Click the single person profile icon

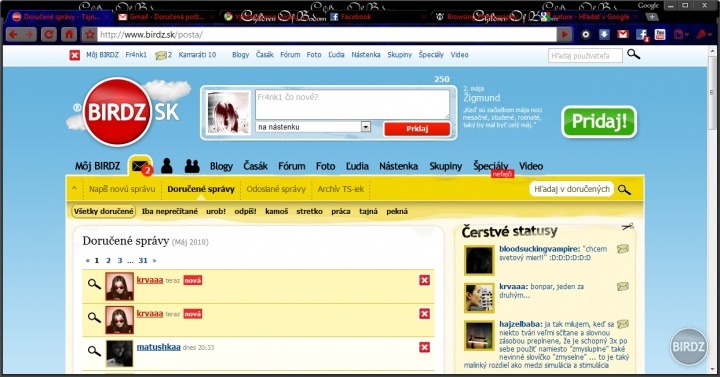coord(167,166)
